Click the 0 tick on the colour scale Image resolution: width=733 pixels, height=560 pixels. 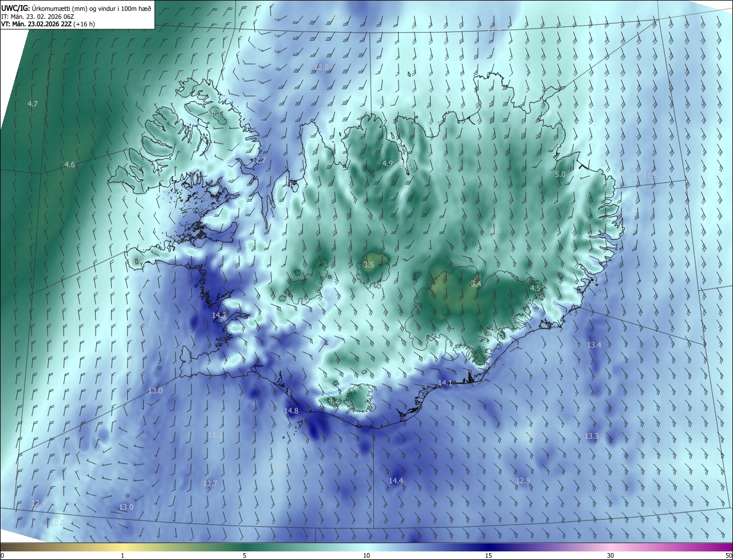[x=2, y=555]
